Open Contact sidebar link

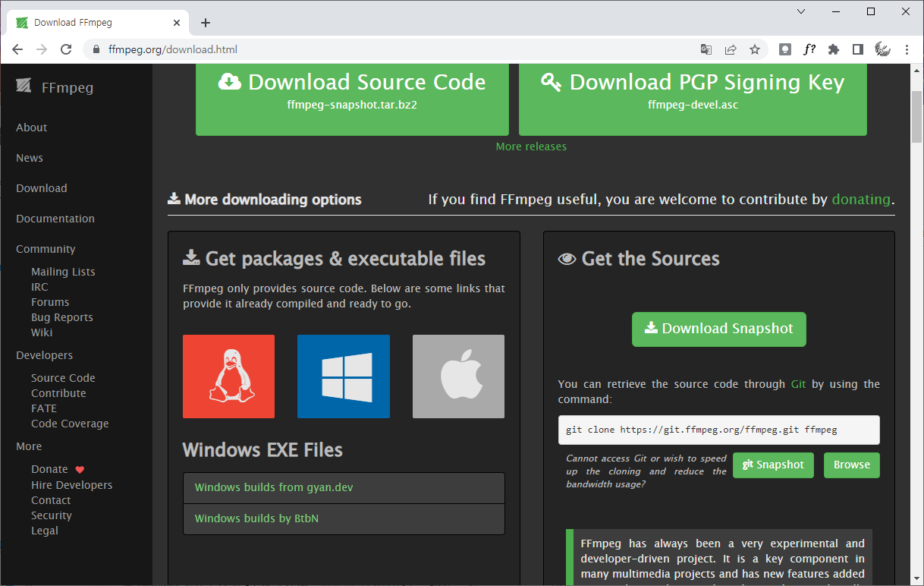click(51, 500)
